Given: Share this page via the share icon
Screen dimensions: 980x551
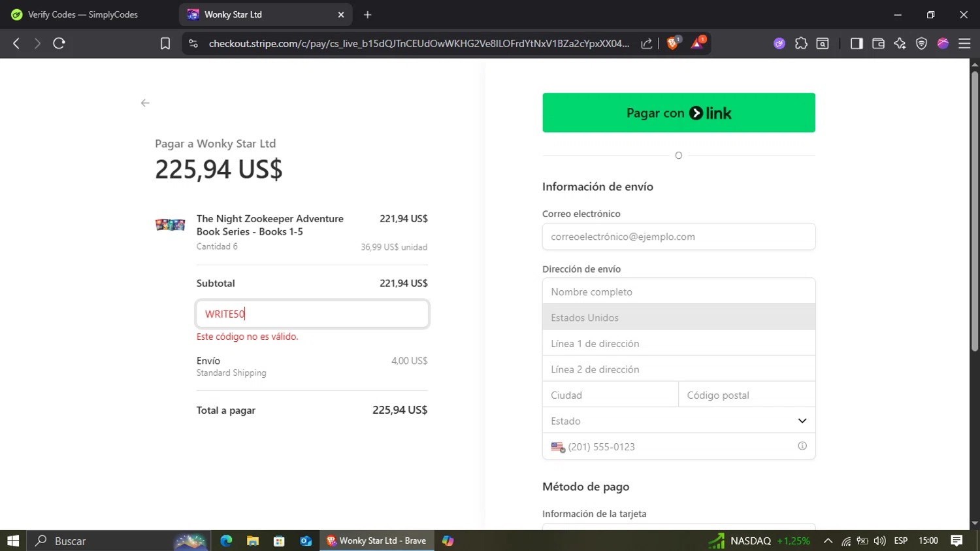Looking at the screenshot, I should click(x=646, y=43).
